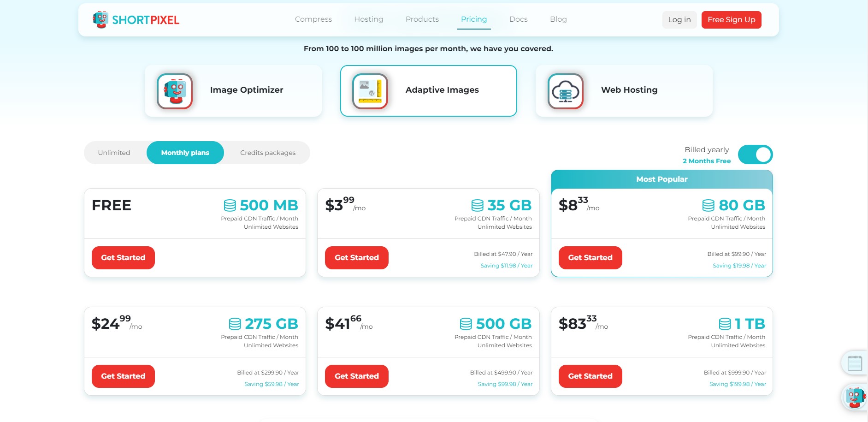Open the Products menu
The width and height of the screenshot is (868, 422).
(422, 19)
